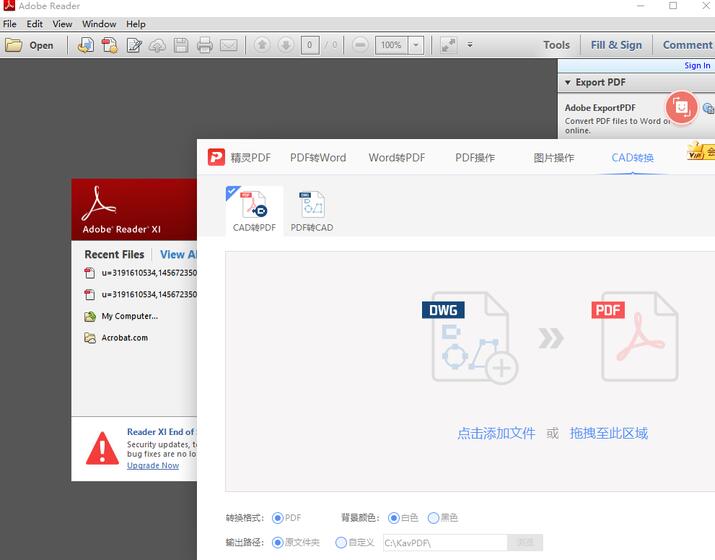Viewport: 715px width, 560px height.
Task: Click the greyed browse button beside the path
Action: pyautogui.click(x=525, y=543)
